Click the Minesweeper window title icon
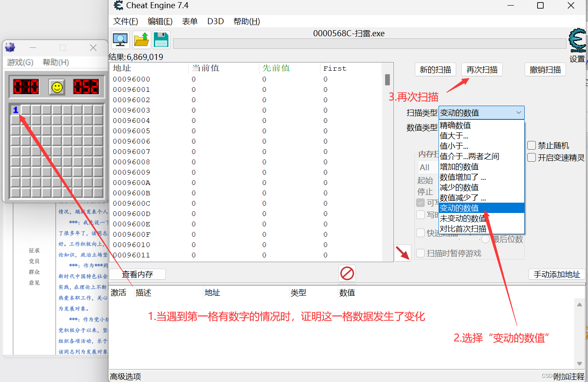This screenshot has width=588, height=382. pos(9,47)
